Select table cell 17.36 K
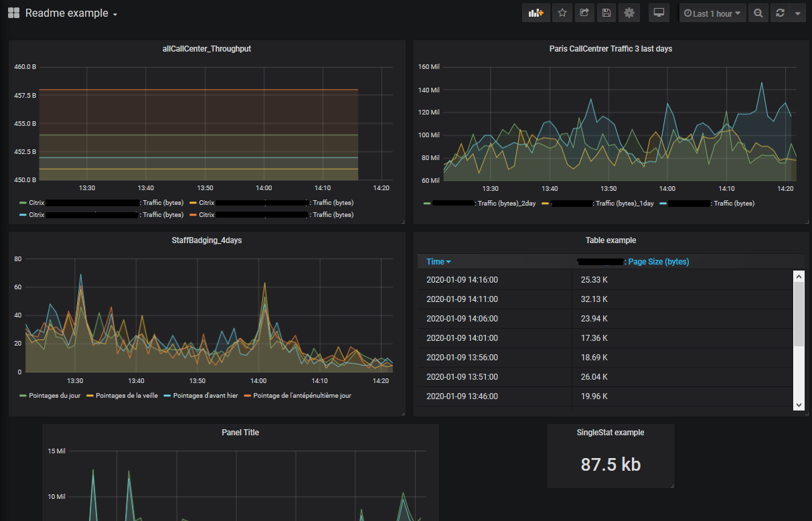The width and height of the screenshot is (812, 521). 594,338
